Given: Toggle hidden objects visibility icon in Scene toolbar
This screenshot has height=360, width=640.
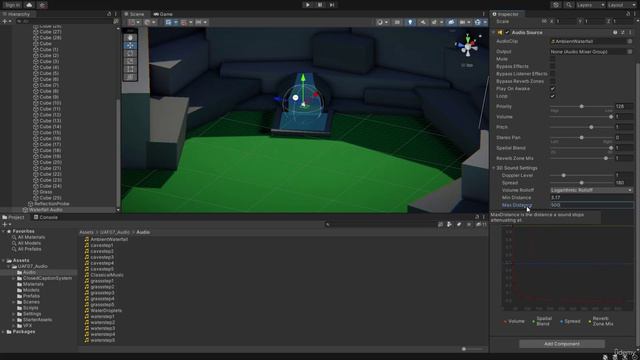Looking at the screenshot, I should coord(451,22).
